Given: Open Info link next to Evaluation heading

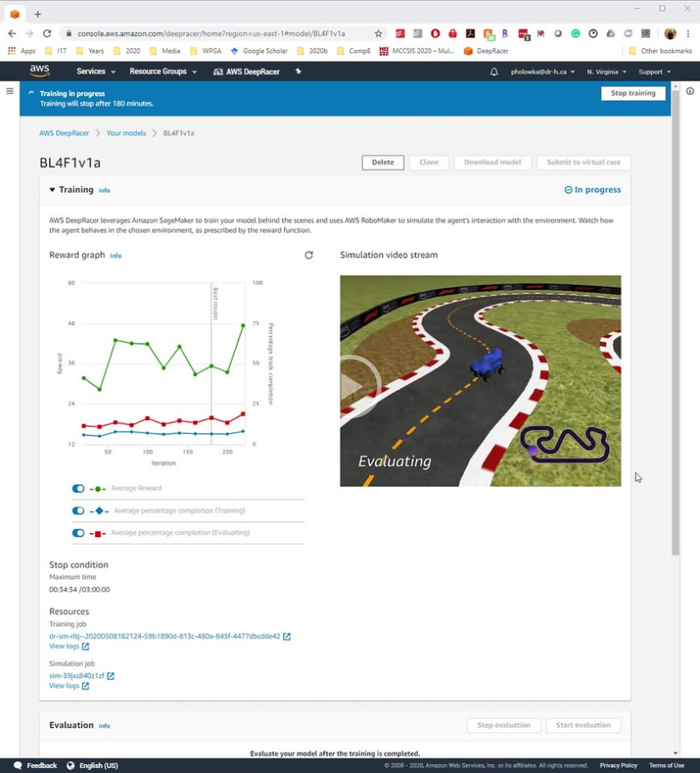Looking at the screenshot, I should point(104,726).
